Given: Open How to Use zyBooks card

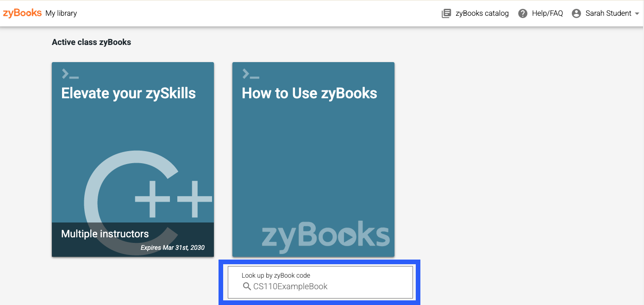Looking at the screenshot, I should [x=313, y=159].
